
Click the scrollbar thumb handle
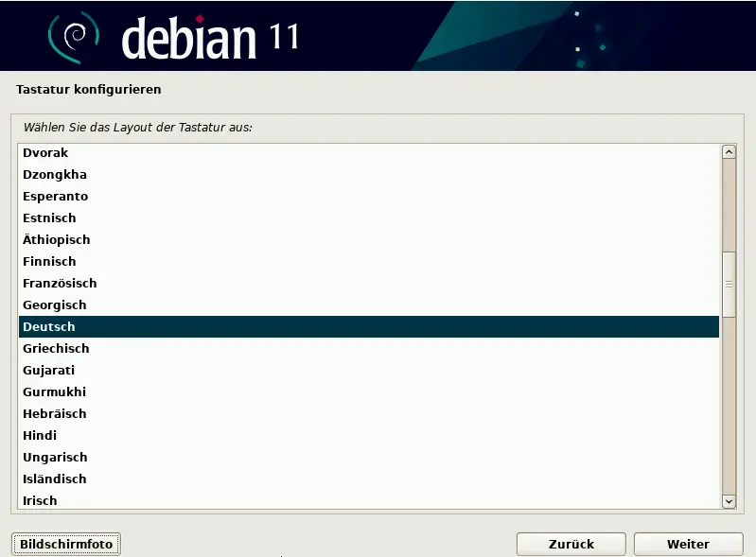(729, 284)
